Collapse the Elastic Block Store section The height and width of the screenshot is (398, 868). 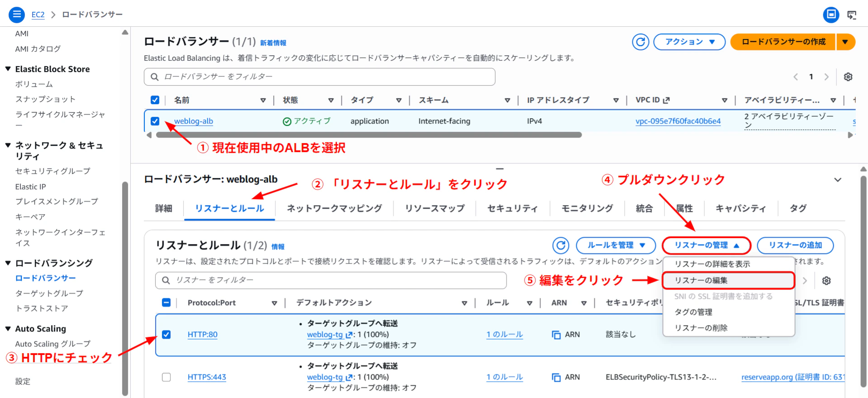coord(8,69)
